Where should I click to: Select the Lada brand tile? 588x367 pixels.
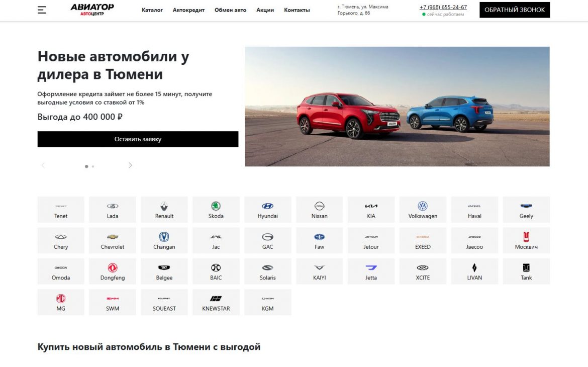pos(113,210)
